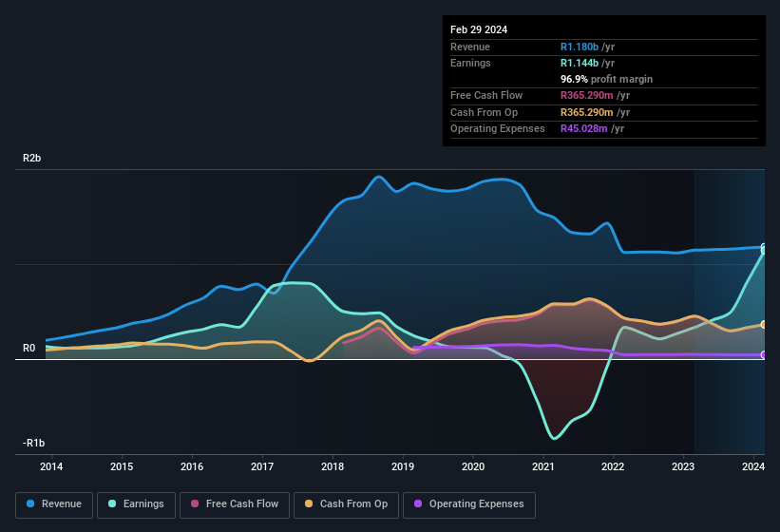This screenshot has width=780, height=532.
Task: Select the 2015 x-axis label
Action: 122,466
